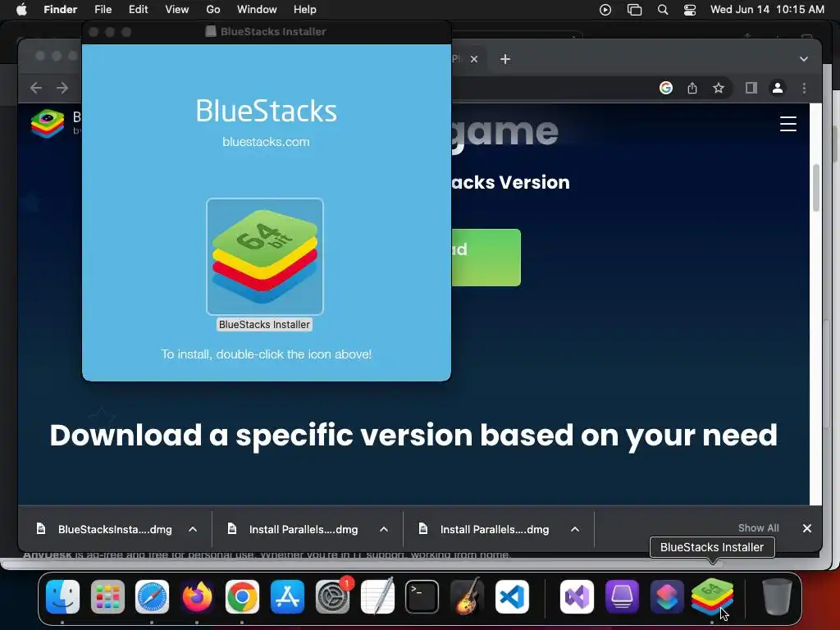Click the Google icon in address bar
840x630 pixels.
point(666,88)
